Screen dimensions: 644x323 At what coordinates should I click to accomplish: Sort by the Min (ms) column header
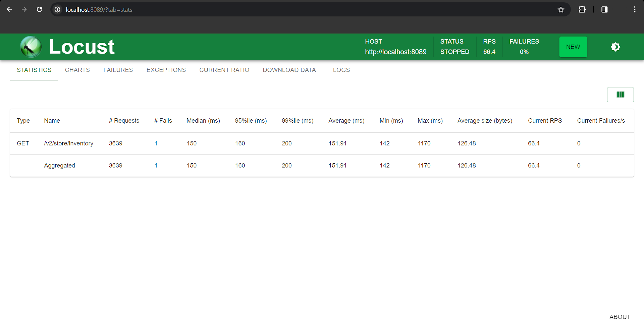point(391,120)
